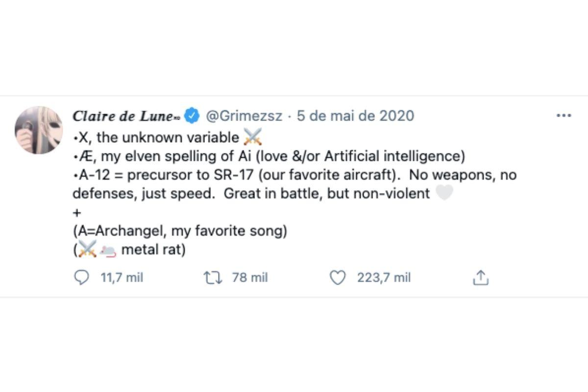Click the white heart emoji after non-violent
The height and width of the screenshot is (392, 588).
(444, 194)
